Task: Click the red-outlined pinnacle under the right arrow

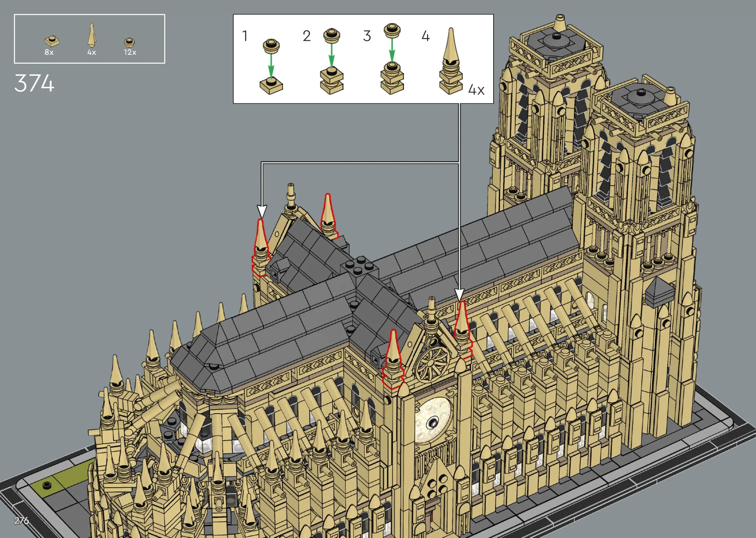Action: pyautogui.click(x=463, y=330)
